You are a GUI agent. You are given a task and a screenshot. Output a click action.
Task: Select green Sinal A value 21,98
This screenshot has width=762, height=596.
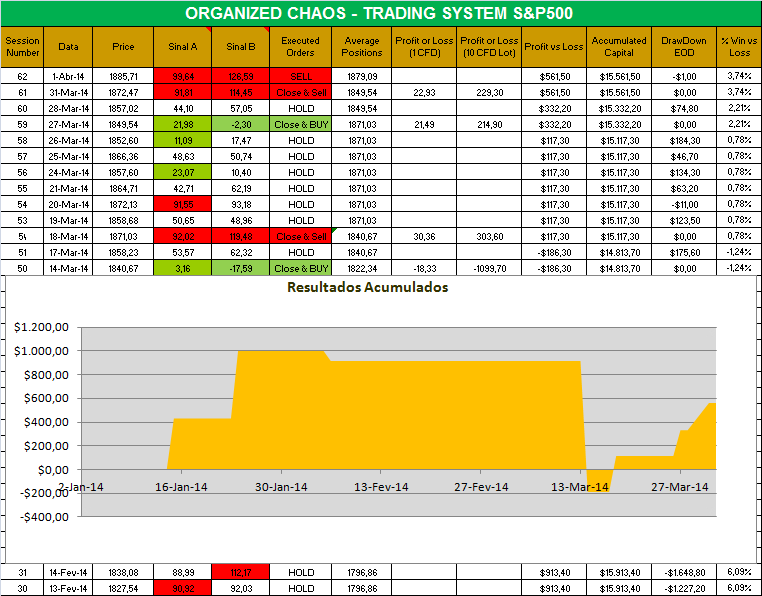click(x=183, y=124)
